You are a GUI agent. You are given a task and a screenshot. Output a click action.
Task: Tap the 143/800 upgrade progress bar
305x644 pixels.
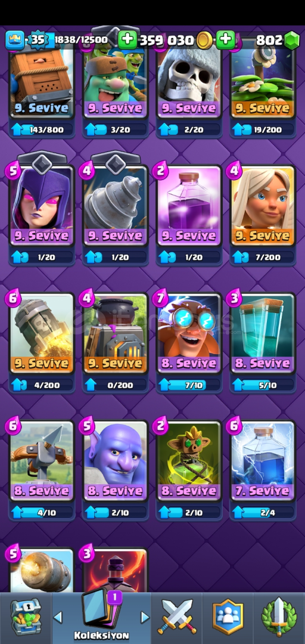41,130
